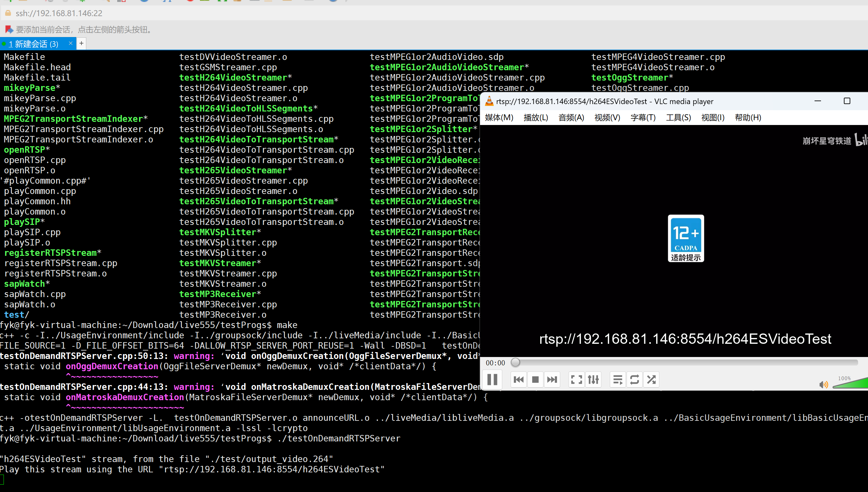The width and height of the screenshot is (868, 492).
Task: Click the testMPEG1or2AudioVideoStreamer* entry
Action: [449, 67]
